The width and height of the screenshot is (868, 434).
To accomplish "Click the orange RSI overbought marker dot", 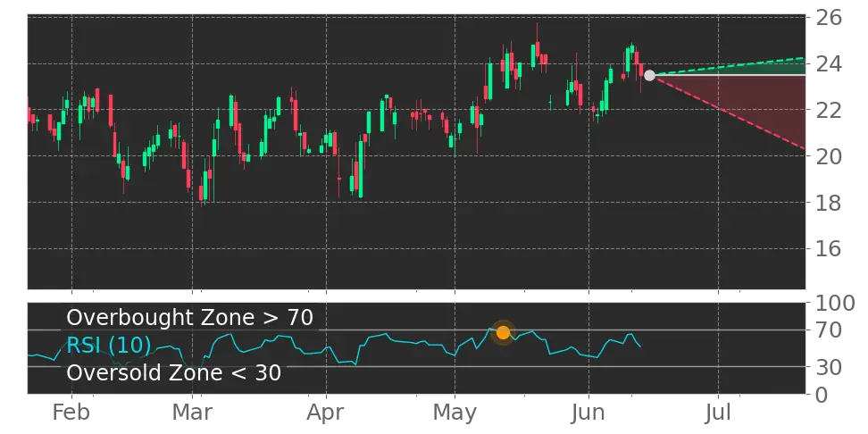I will point(503,333).
